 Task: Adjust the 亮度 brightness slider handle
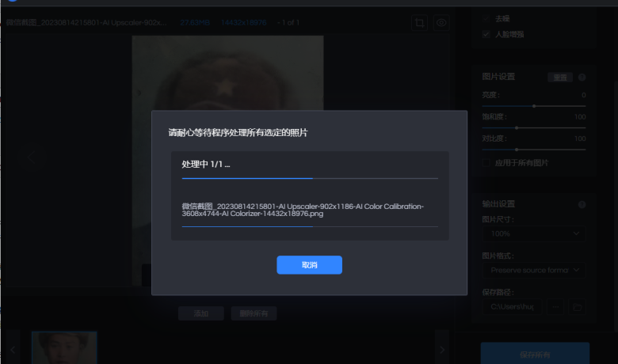tap(534, 106)
